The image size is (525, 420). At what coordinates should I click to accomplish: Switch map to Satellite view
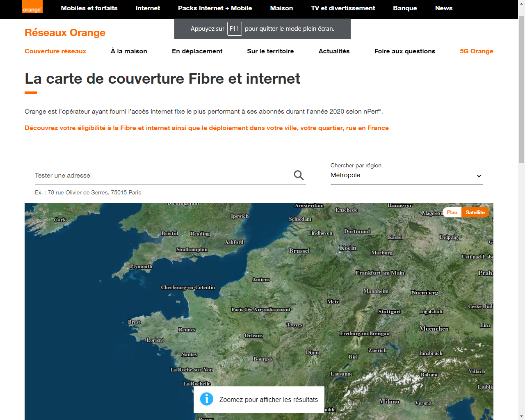tap(475, 212)
